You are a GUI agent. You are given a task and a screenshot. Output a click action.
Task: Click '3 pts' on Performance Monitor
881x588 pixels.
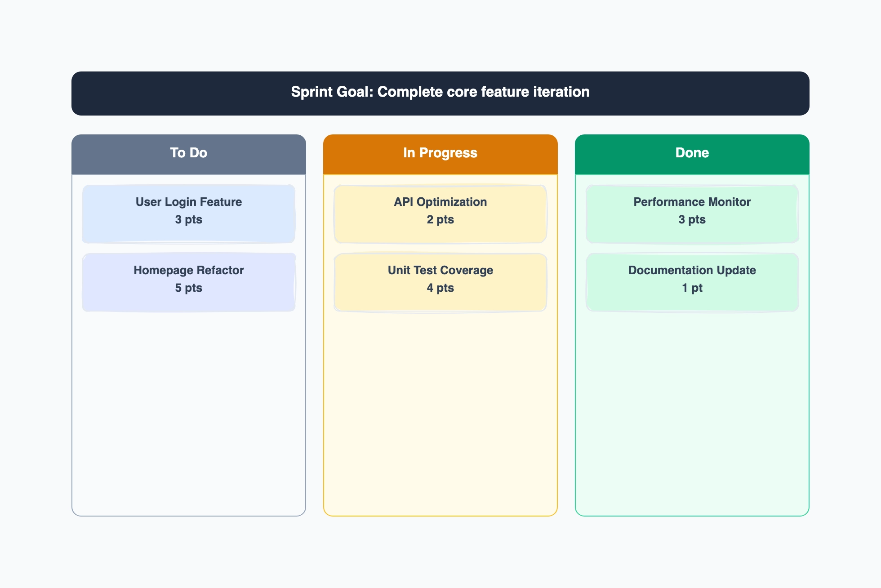[x=692, y=220]
